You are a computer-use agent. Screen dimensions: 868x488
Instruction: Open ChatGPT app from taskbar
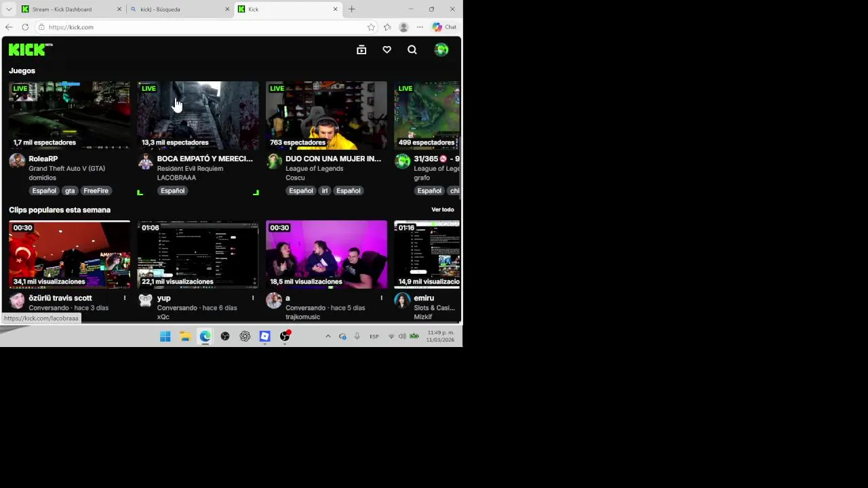245,336
